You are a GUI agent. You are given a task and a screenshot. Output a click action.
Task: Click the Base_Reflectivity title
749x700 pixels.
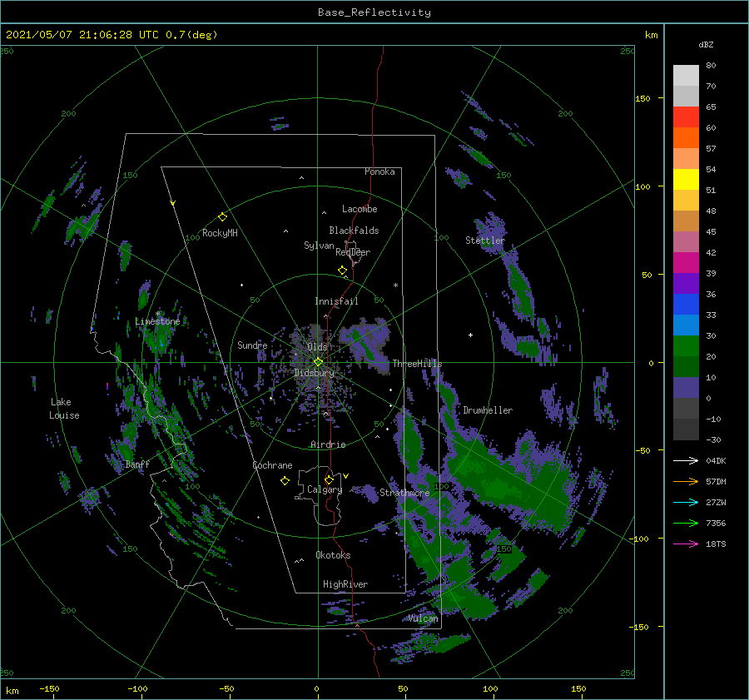374,12
